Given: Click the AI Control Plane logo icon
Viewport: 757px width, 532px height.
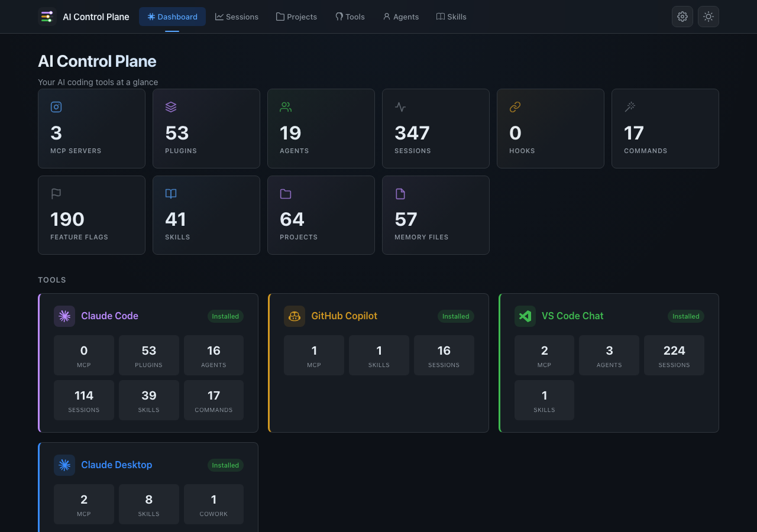Looking at the screenshot, I should [x=47, y=17].
